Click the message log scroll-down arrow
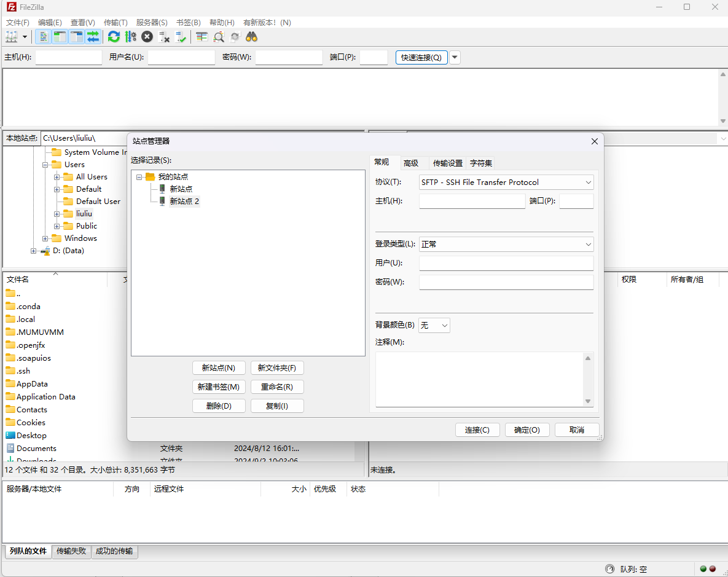The image size is (728, 577). [x=723, y=121]
